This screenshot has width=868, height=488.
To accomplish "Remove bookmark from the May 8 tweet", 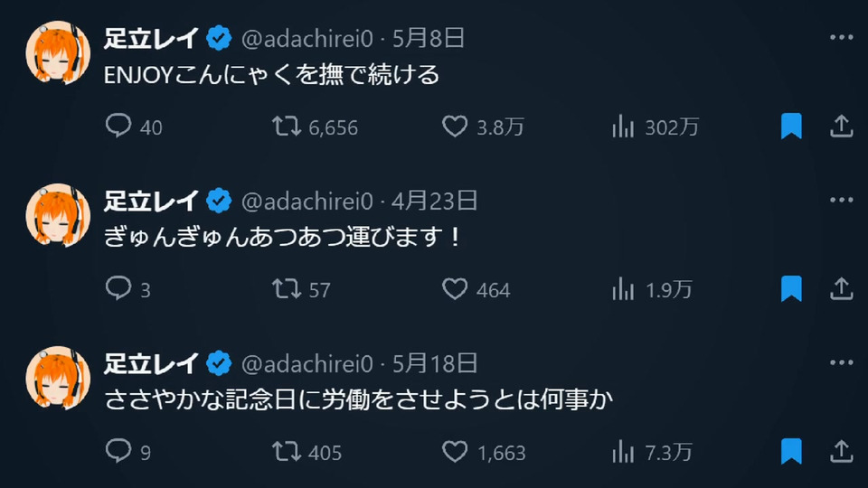I will click(791, 127).
